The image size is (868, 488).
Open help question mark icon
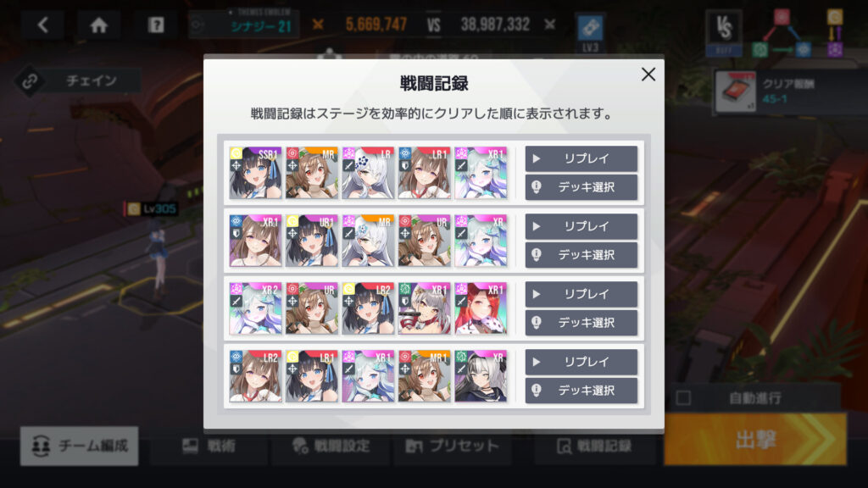click(x=156, y=25)
